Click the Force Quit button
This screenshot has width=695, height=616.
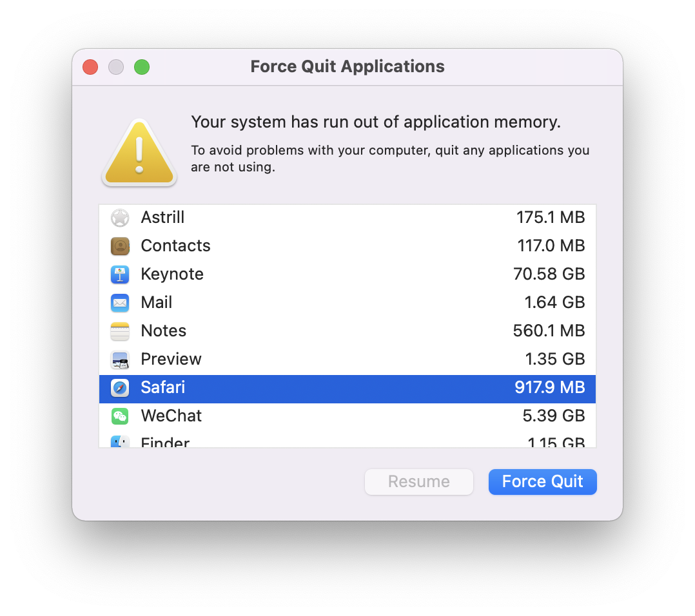click(543, 482)
